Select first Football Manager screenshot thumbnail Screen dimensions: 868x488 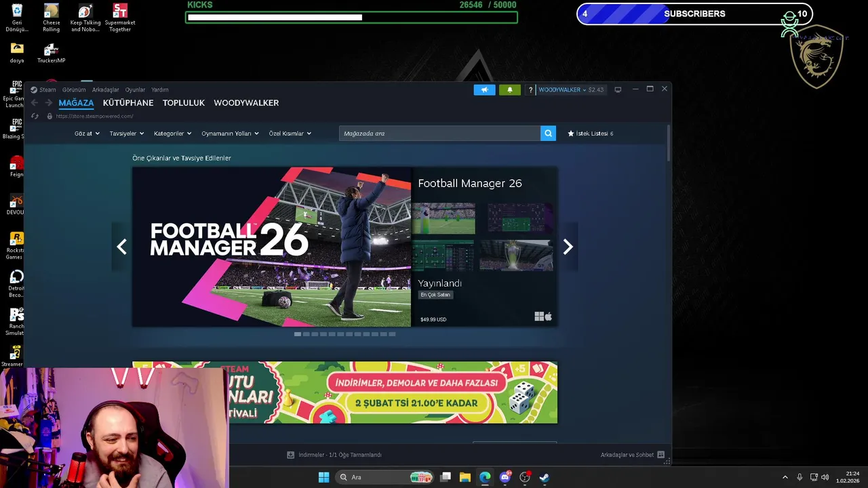click(x=443, y=218)
